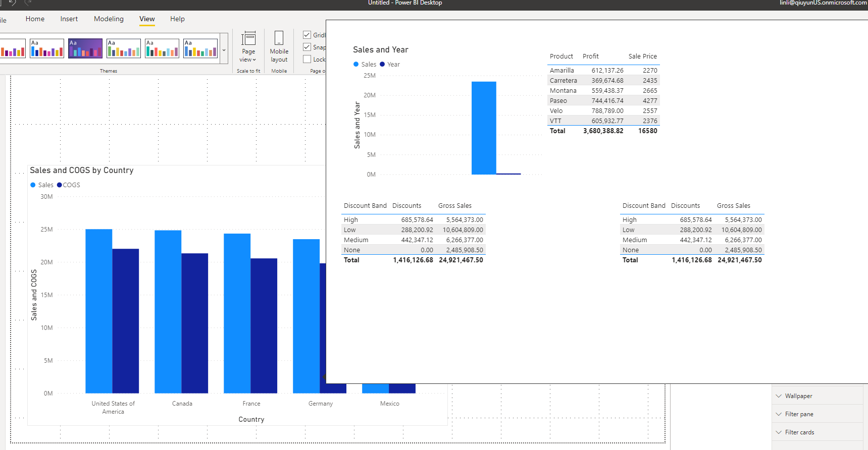Click the Amarilla product row

pos(603,71)
